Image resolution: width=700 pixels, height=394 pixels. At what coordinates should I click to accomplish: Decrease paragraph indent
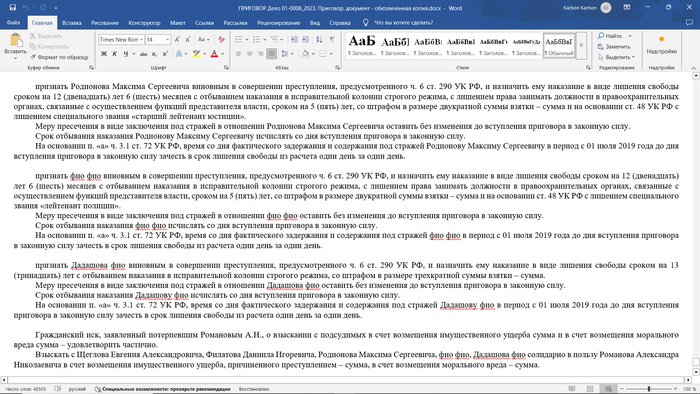click(294, 40)
